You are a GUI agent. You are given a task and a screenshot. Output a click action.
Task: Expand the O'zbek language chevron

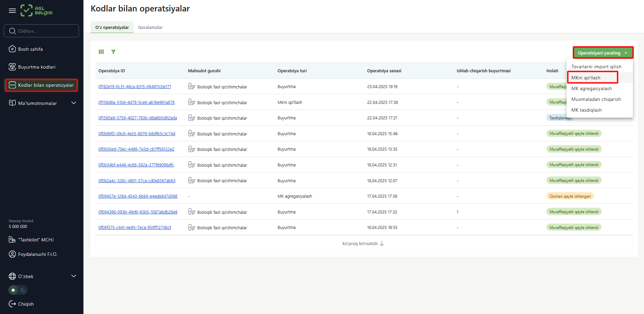[x=74, y=276]
